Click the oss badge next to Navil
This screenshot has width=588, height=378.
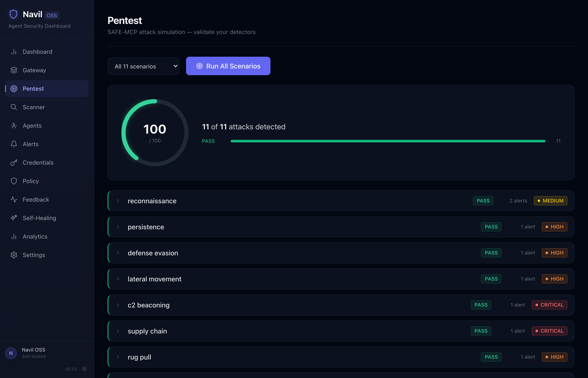(x=52, y=15)
